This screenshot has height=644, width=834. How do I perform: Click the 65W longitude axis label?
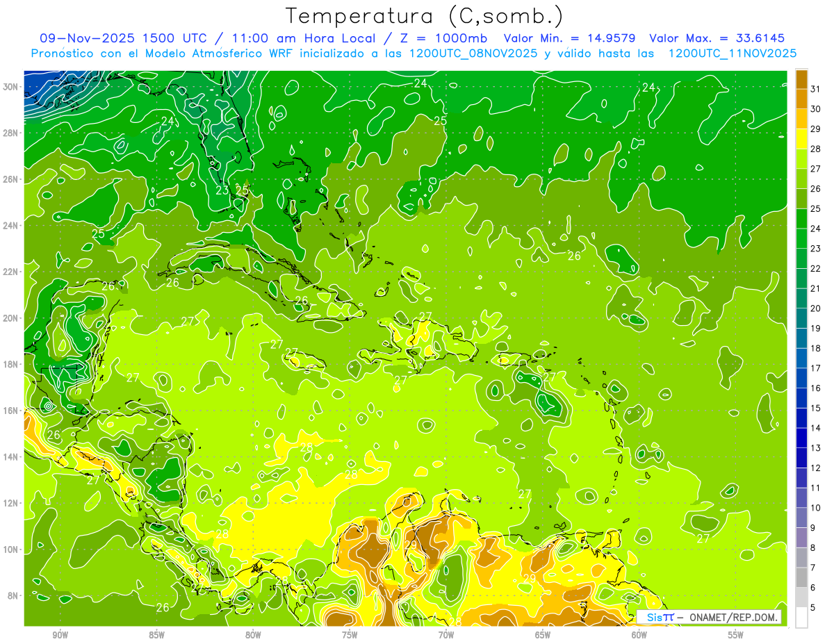point(543,635)
